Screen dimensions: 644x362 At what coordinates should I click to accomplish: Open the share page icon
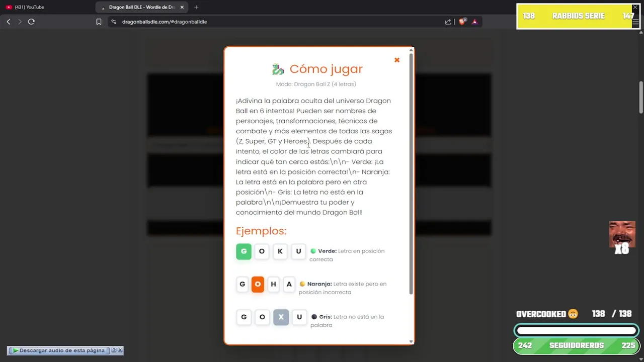(x=448, y=22)
